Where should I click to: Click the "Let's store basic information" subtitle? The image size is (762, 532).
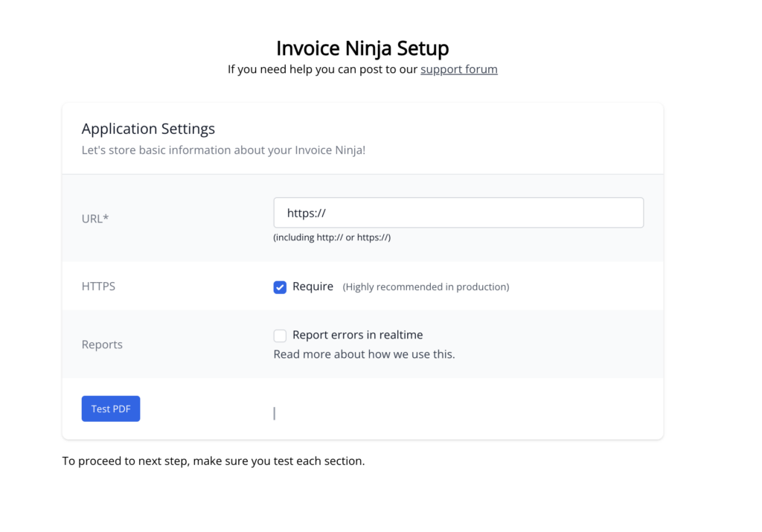coord(223,150)
